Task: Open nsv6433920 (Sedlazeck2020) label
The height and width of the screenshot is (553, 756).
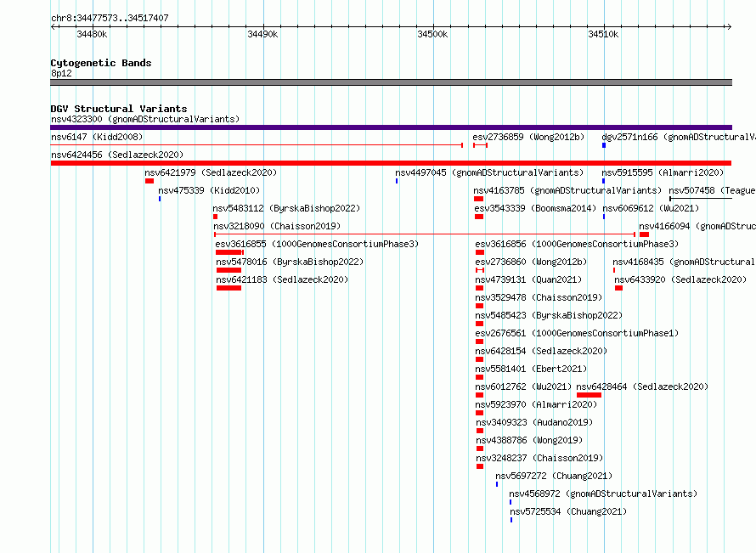Action: click(680, 279)
